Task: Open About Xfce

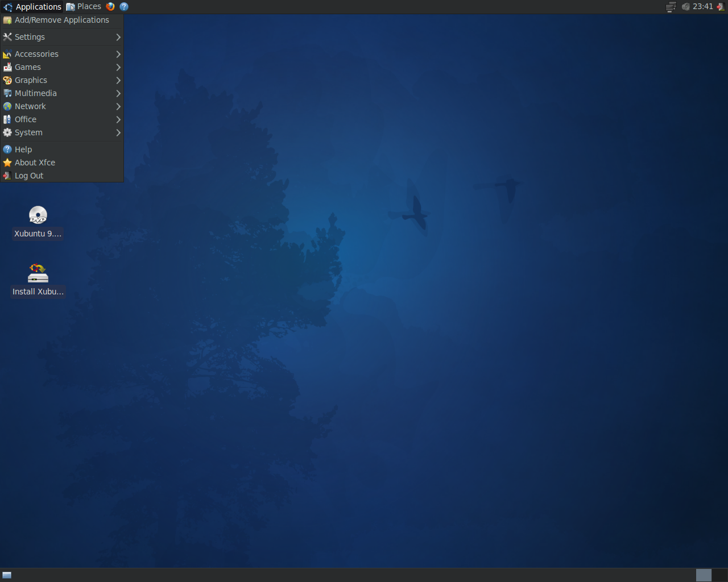Action: (62, 163)
